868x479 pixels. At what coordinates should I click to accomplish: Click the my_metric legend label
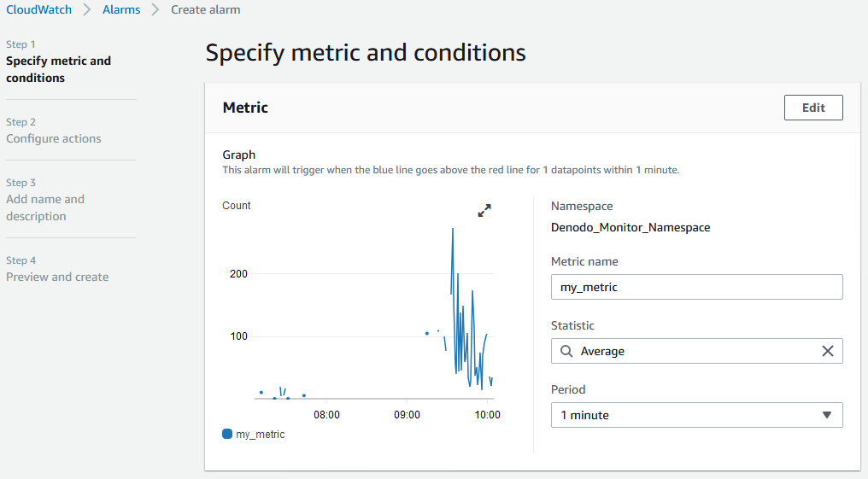pyautogui.click(x=261, y=435)
